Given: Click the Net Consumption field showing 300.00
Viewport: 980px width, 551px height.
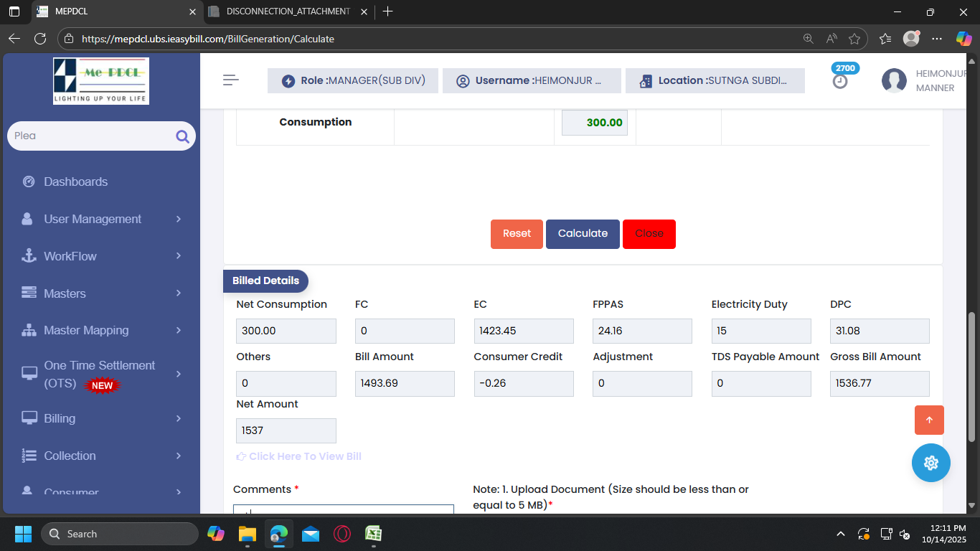Looking at the screenshot, I should [x=286, y=331].
